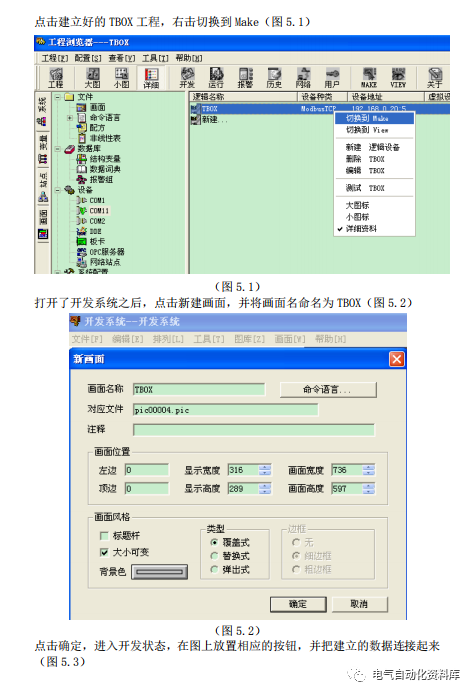Open the 背景色 color picker button

click(x=160, y=572)
